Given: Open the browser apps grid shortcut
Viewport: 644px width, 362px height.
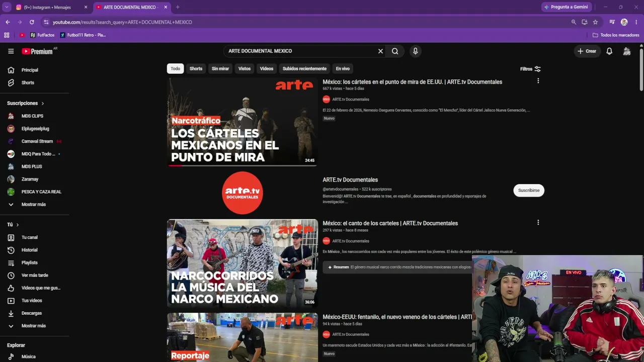Looking at the screenshot, I should point(7,35).
